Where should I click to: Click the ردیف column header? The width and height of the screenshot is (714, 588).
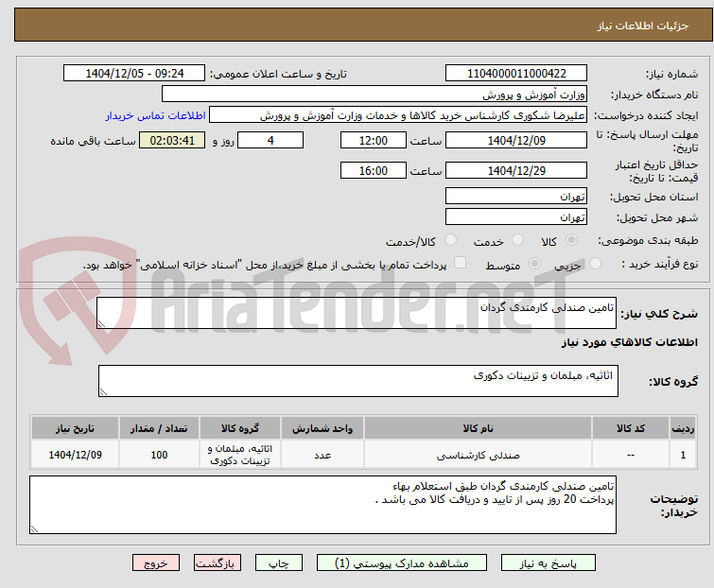pos(683,428)
